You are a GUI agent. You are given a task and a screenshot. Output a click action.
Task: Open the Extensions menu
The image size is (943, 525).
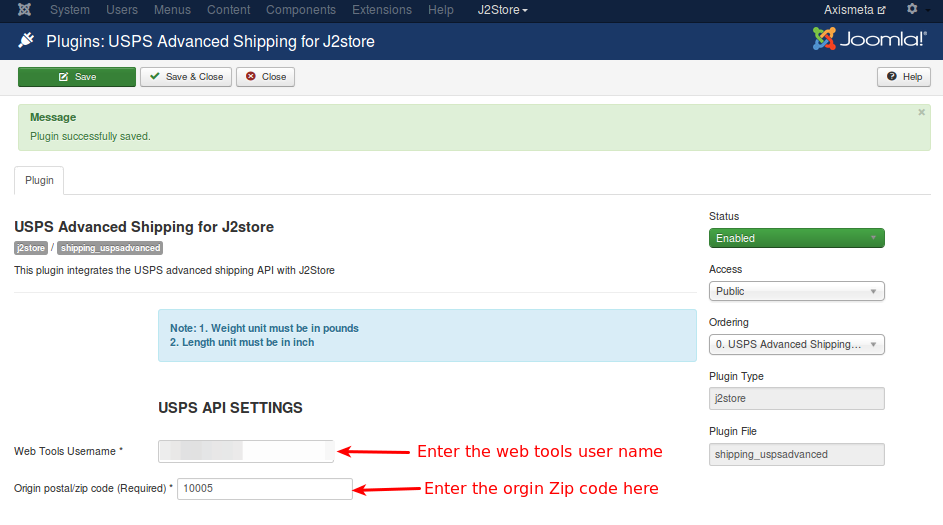click(381, 10)
